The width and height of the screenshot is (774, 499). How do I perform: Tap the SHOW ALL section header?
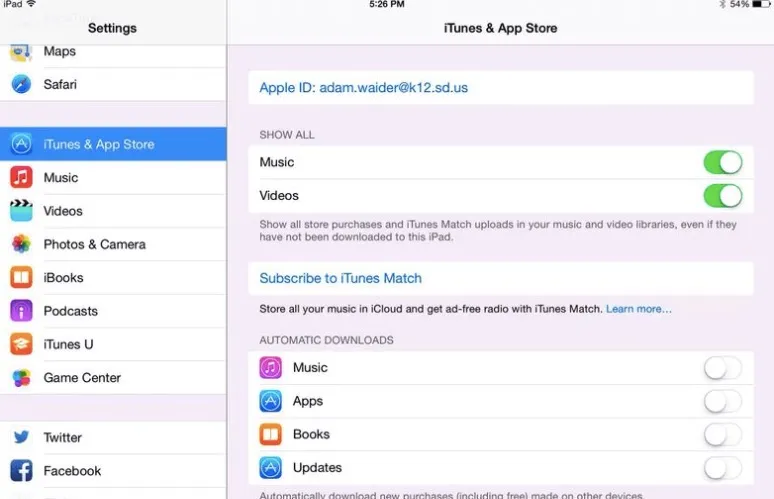287,135
